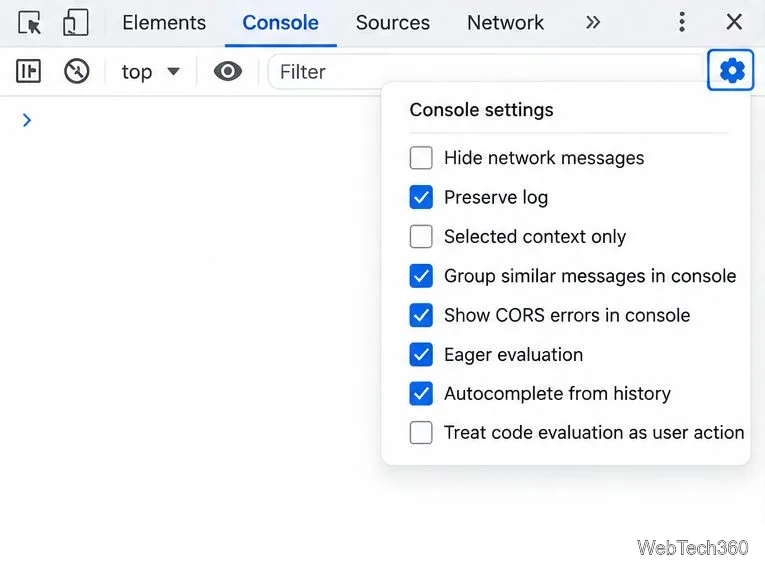
Task: Show the console sidebar icon
Action: point(28,71)
